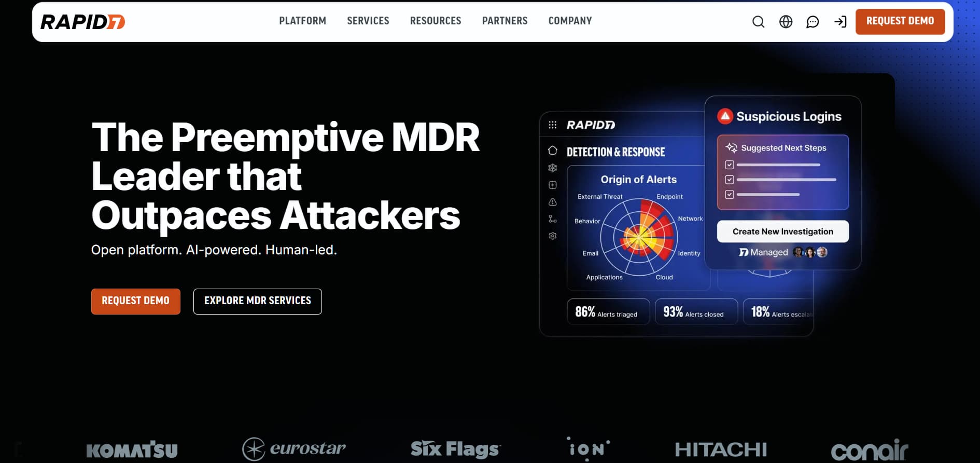Click the 'Origin of Alerts' chart title
Image resolution: width=980 pixels, height=463 pixels.
click(638, 180)
